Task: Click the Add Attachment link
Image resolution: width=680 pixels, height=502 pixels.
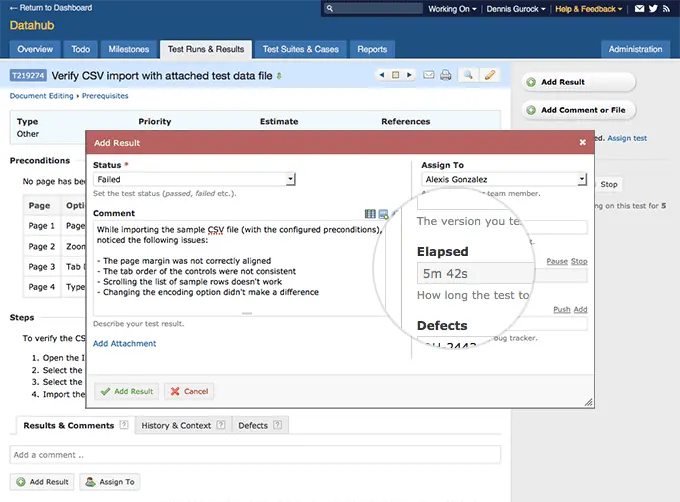Action: (124, 343)
